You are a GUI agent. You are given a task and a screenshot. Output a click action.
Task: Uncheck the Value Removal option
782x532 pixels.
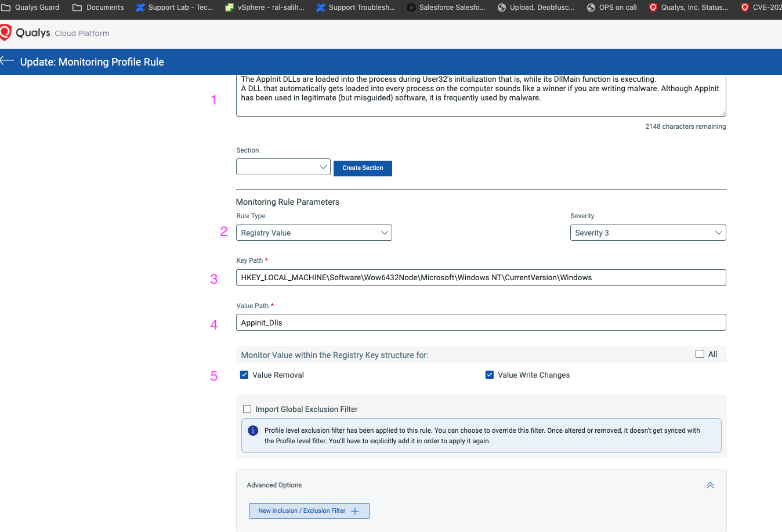tap(244, 375)
